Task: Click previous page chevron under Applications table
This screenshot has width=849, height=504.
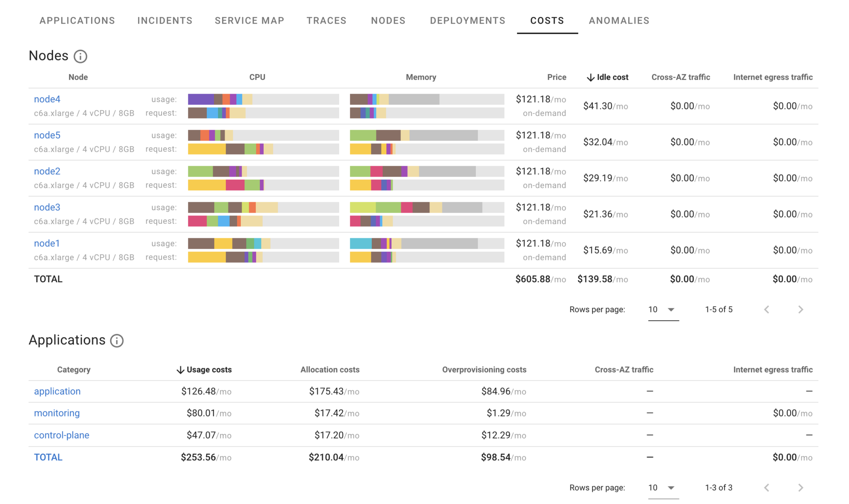Action: coord(766,488)
